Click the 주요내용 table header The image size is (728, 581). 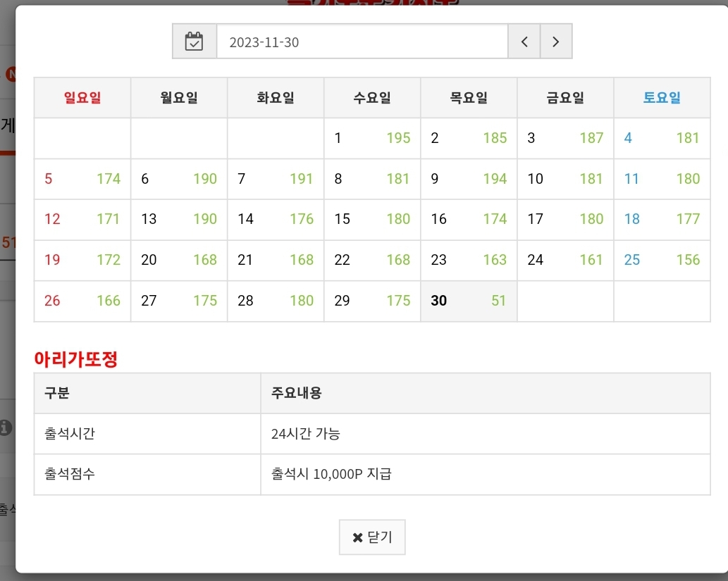pos(486,394)
